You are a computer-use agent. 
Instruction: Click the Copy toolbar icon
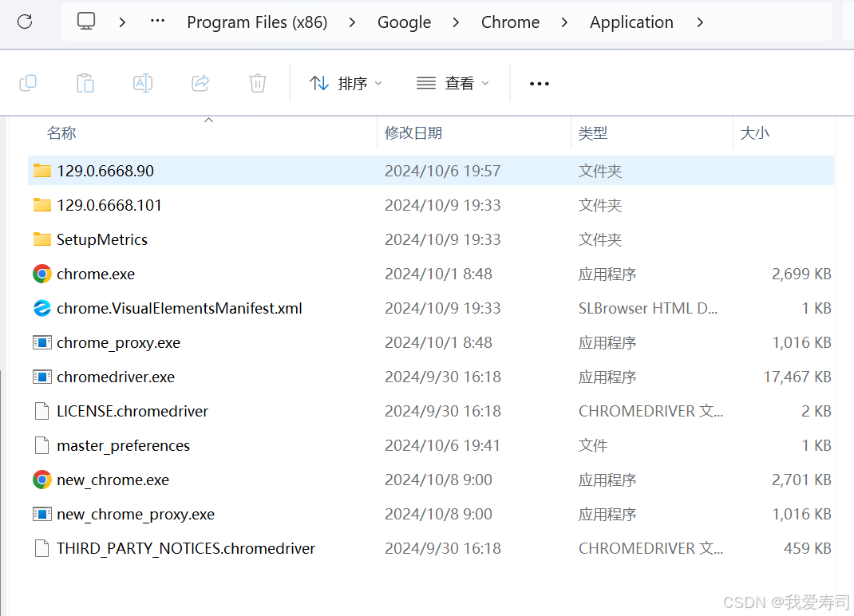[x=28, y=83]
